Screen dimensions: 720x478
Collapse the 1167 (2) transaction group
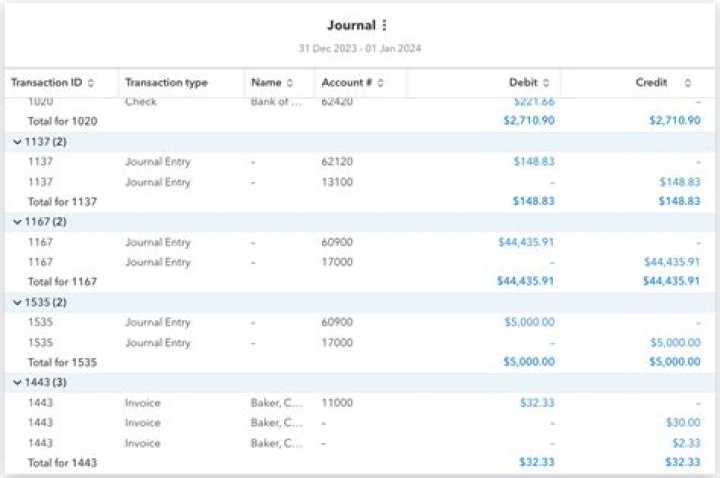(17, 222)
